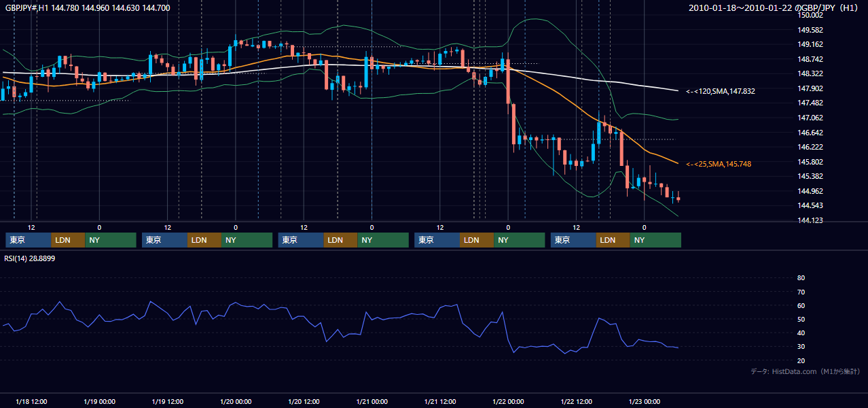The height and width of the screenshot is (408, 868).
Task: Click the NY session block for 1/22
Action: click(x=655, y=240)
